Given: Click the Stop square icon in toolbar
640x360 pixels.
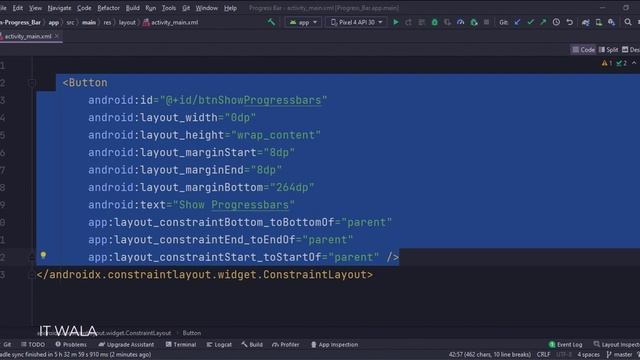Looking at the screenshot, I should point(487,22).
